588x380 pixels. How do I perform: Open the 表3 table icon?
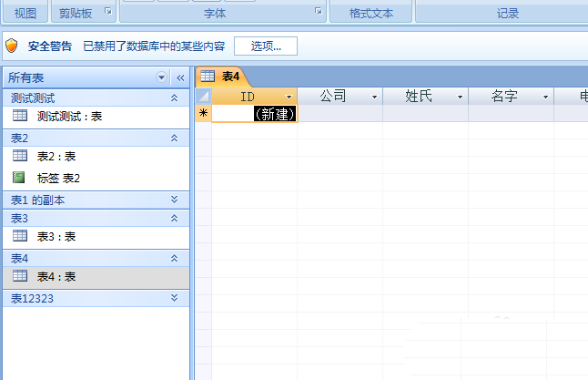tap(20, 236)
